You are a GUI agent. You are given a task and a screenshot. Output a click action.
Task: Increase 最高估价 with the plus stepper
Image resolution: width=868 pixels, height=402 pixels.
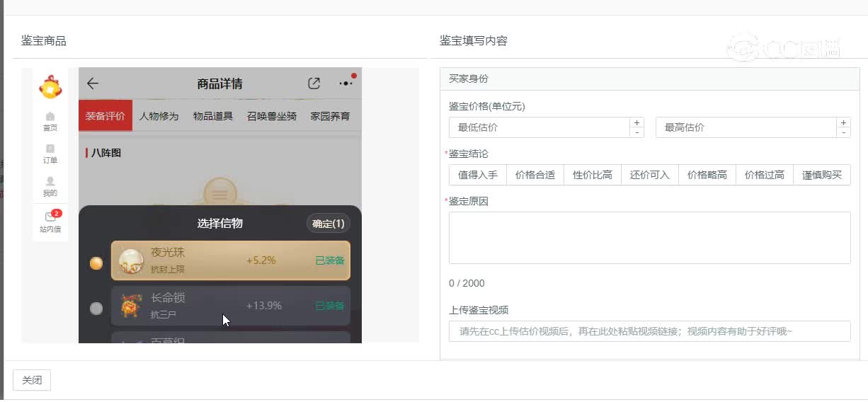(844, 122)
